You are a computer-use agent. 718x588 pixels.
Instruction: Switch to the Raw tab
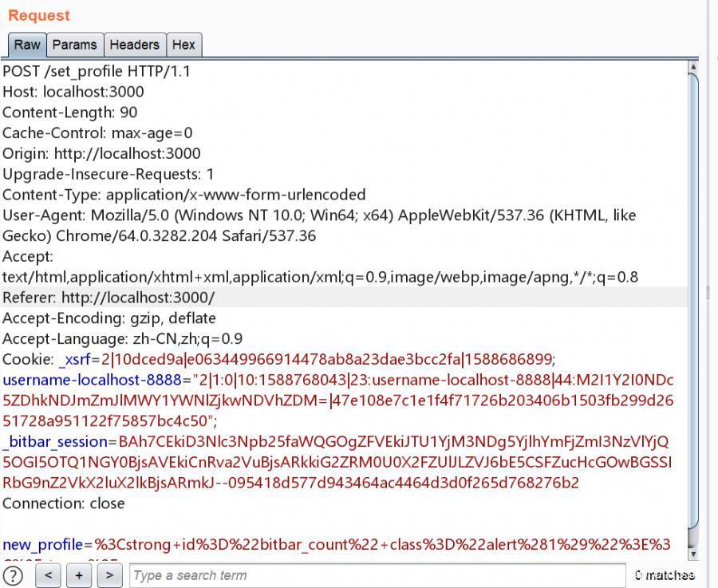pos(27,45)
